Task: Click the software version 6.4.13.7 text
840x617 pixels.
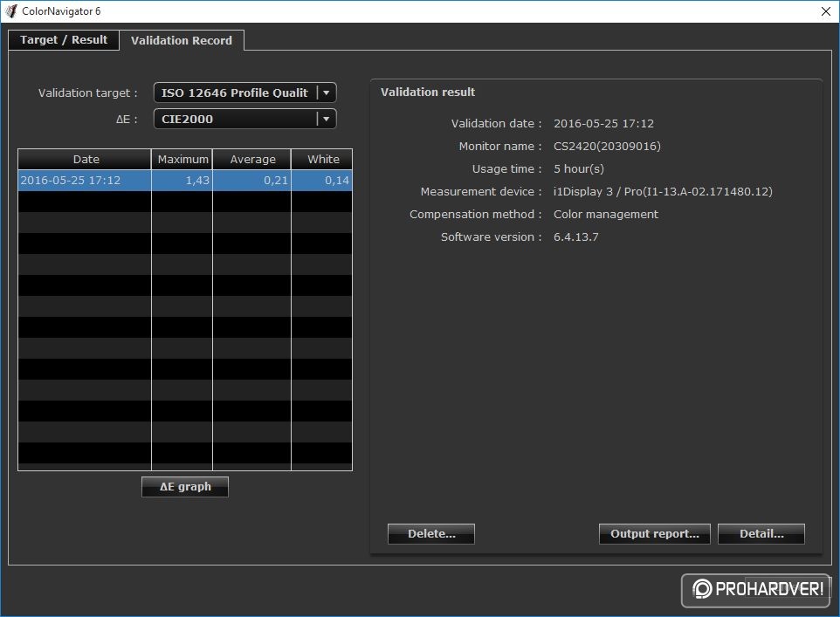Action: (576, 237)
